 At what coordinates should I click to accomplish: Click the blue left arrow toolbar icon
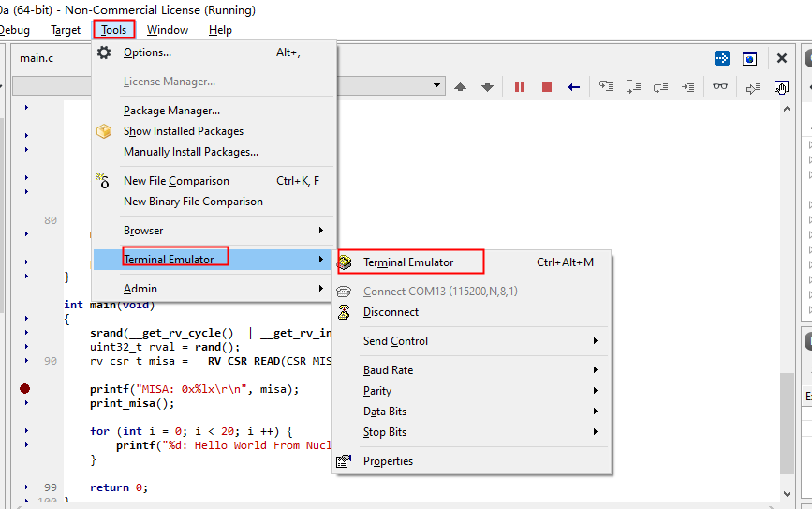[x=574, y=87]
